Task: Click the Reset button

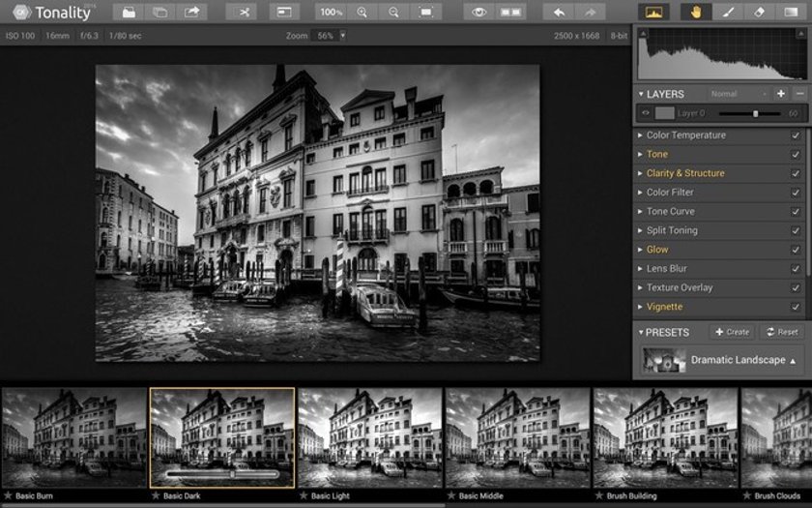Action: tap(782, 332)
